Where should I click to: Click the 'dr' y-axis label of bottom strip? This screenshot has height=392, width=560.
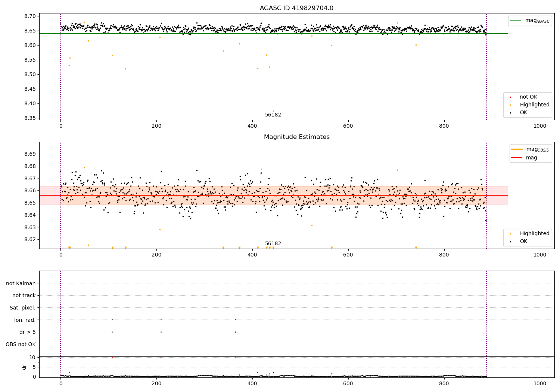pos(24,367)
